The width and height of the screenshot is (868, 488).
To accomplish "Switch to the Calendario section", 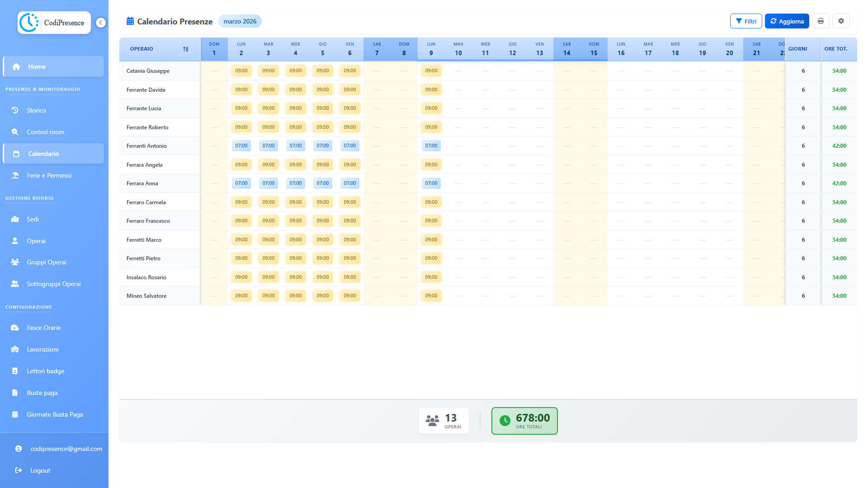I will (x=43, y=154).
